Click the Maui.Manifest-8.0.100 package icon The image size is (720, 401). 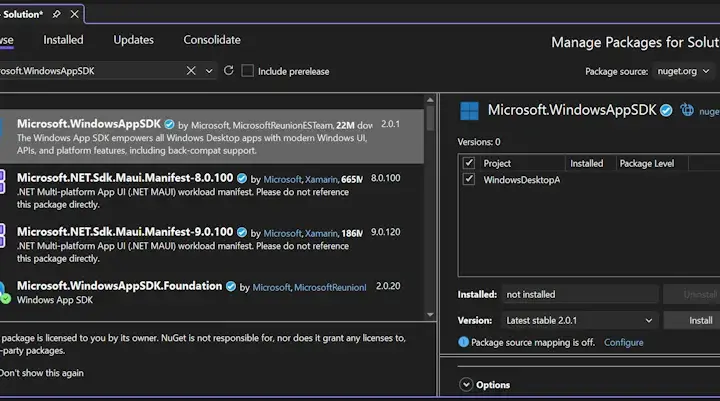click(x=2, y=181)
